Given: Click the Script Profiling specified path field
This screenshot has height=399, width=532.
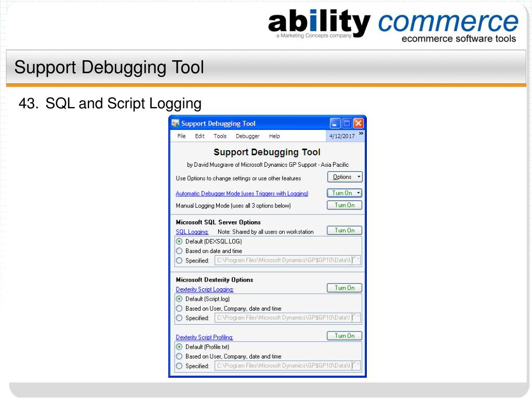Looking at the screenshot, I should [283, 366].
